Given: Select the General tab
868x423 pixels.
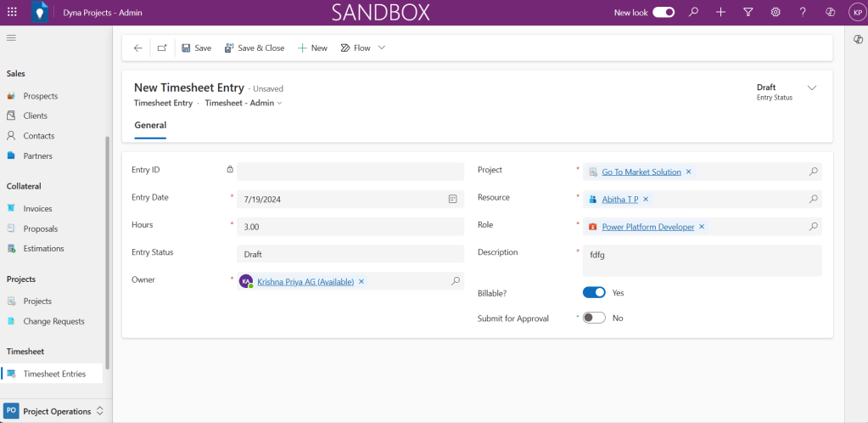Looking at the screenshot, I should click(x=150, y=126).
